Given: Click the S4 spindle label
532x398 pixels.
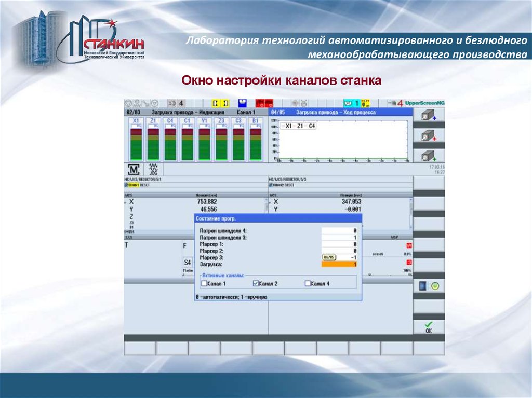Looking at the screenshot, I should 188,263.
